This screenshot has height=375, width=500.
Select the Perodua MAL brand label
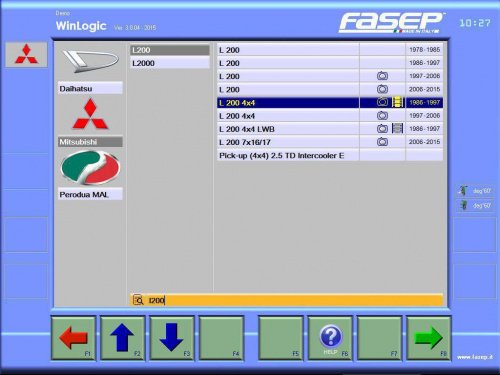[90, 194]
